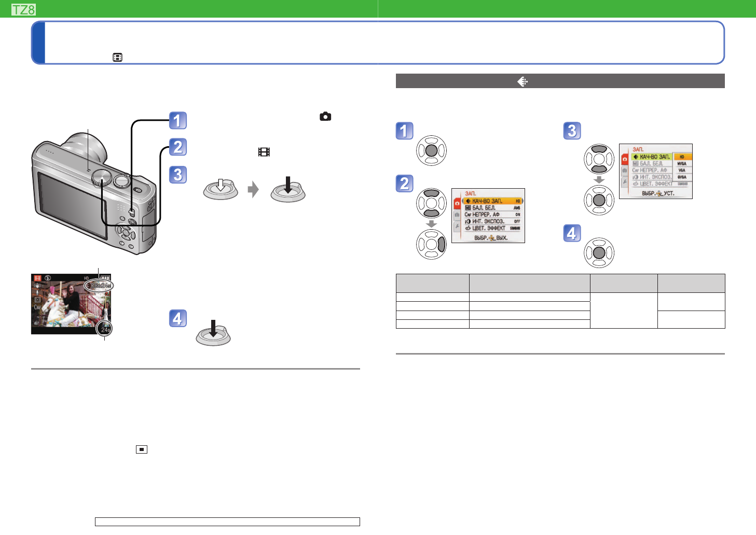Viewport: 756px width, 535px height.
Task: Click the circled 24s elapsed time indicator
Action: pos(105,329)
